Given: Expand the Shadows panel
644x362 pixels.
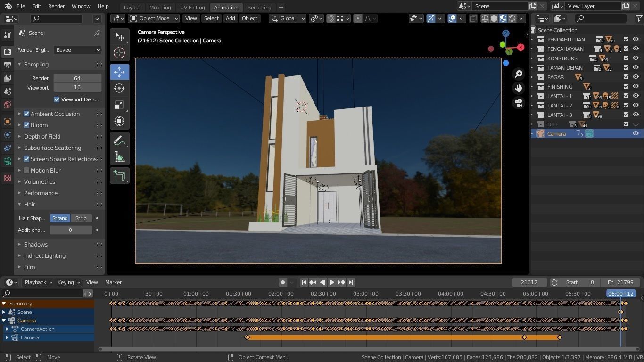Looking at the screenshot, I should tap(36, 244).
